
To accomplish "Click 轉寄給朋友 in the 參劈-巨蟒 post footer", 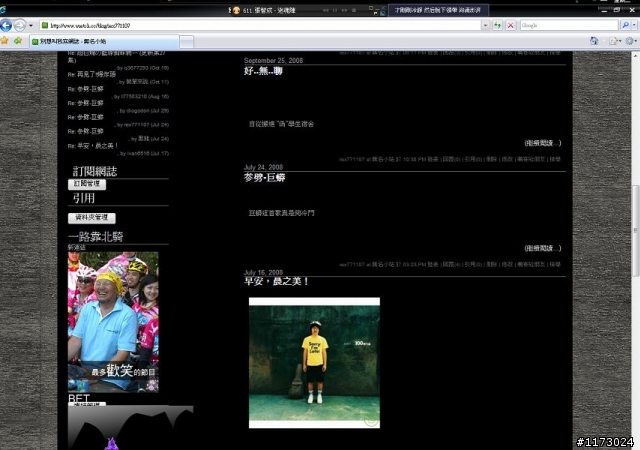I will coord(531,265).
